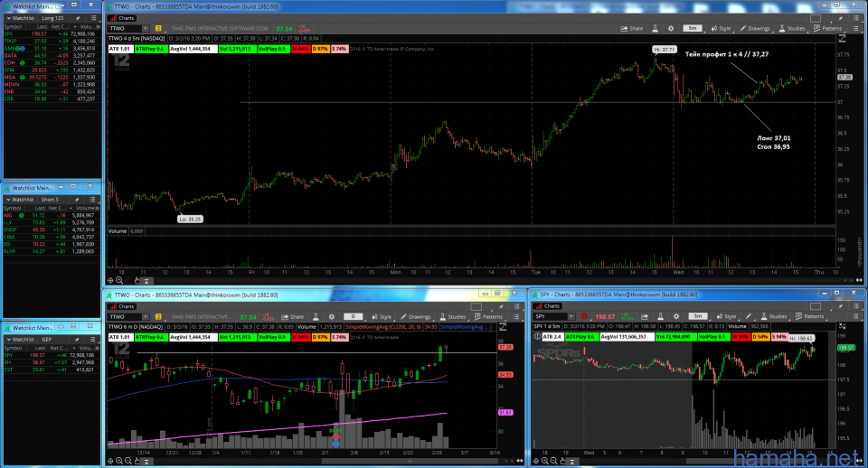Viewport: 868px width, 468px height.
Task: Open Studies menu in the SPY chart
Action: pos(774,316)
